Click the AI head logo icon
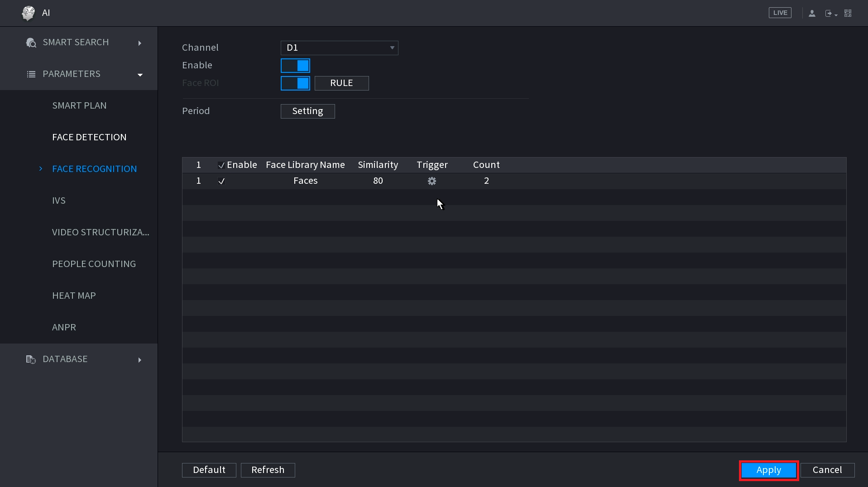868x487 pixels. tap(28, 13)
